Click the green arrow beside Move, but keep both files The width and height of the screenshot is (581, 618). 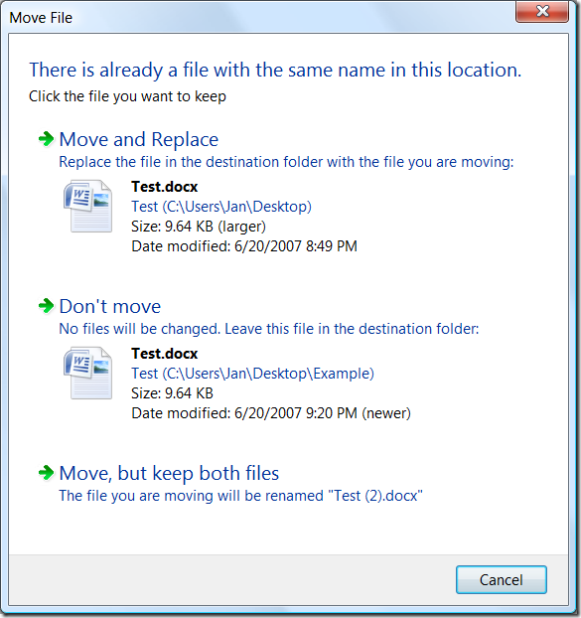pos(46,472)
